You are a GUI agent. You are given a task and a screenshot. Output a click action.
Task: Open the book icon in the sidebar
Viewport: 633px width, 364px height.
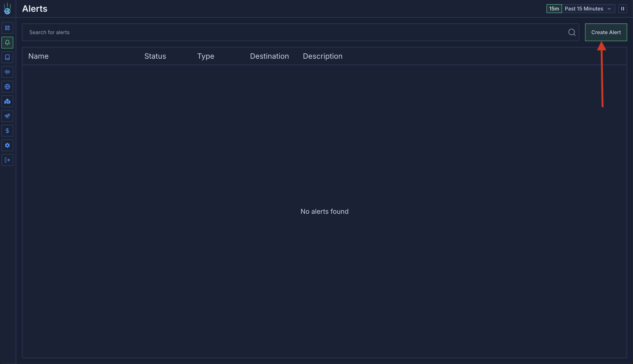[7, 57]
